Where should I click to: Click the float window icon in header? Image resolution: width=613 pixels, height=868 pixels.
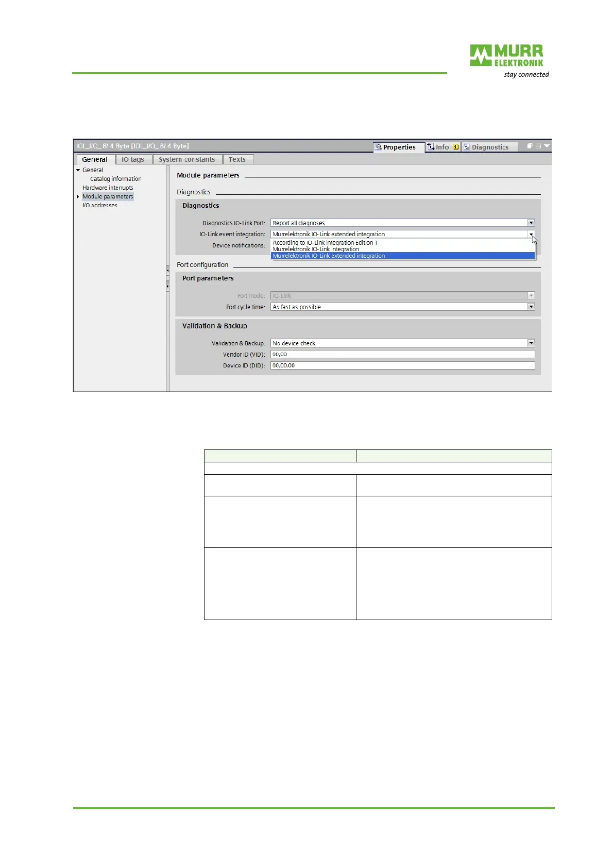[x=530, y=146]
